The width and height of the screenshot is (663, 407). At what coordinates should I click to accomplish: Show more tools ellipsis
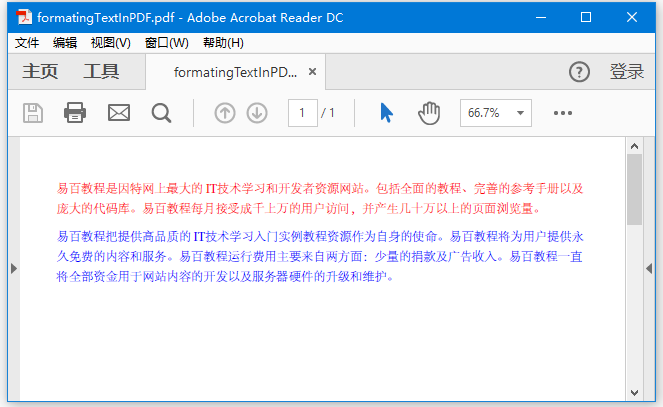click(563, 113)
